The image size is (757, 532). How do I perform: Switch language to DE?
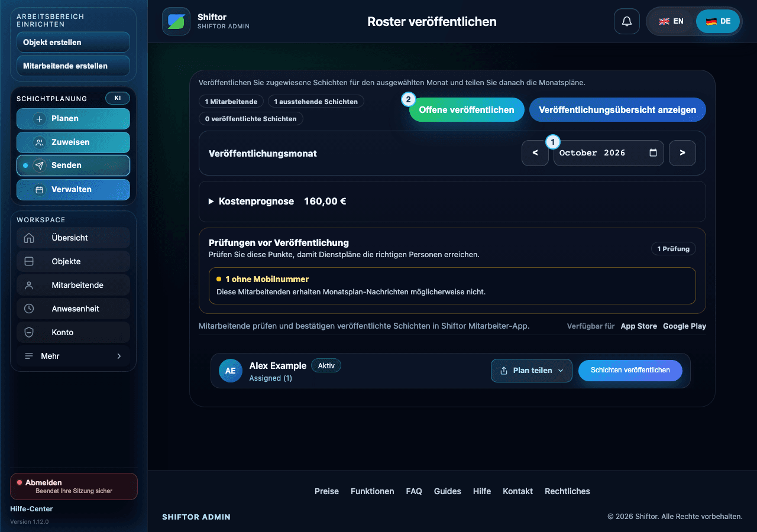point(718,21)
